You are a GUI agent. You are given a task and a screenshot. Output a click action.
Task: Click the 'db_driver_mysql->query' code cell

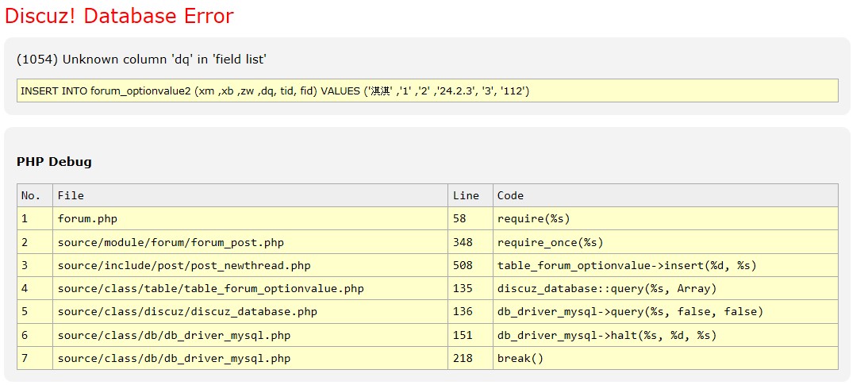[x=666, y=312]
